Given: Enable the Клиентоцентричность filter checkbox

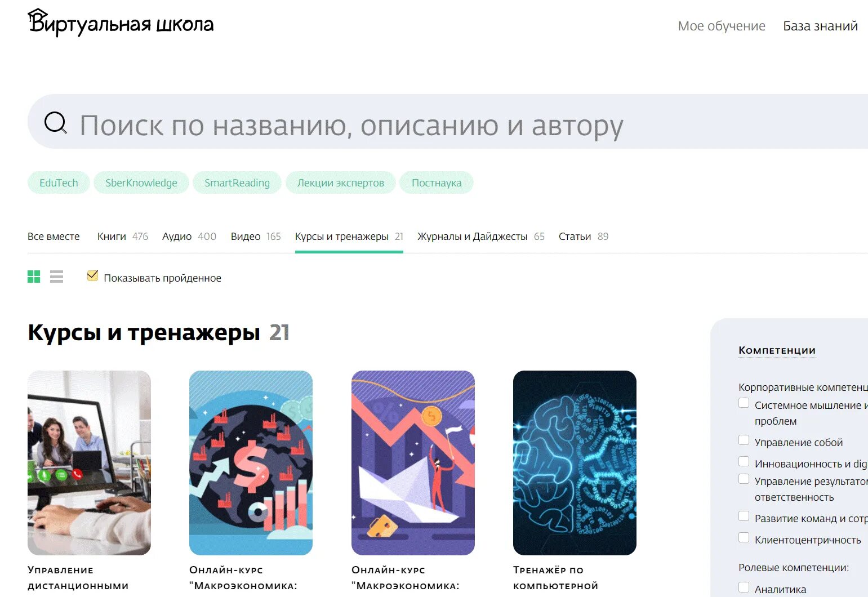Looking at the screenshot, I should pos(744,538).
